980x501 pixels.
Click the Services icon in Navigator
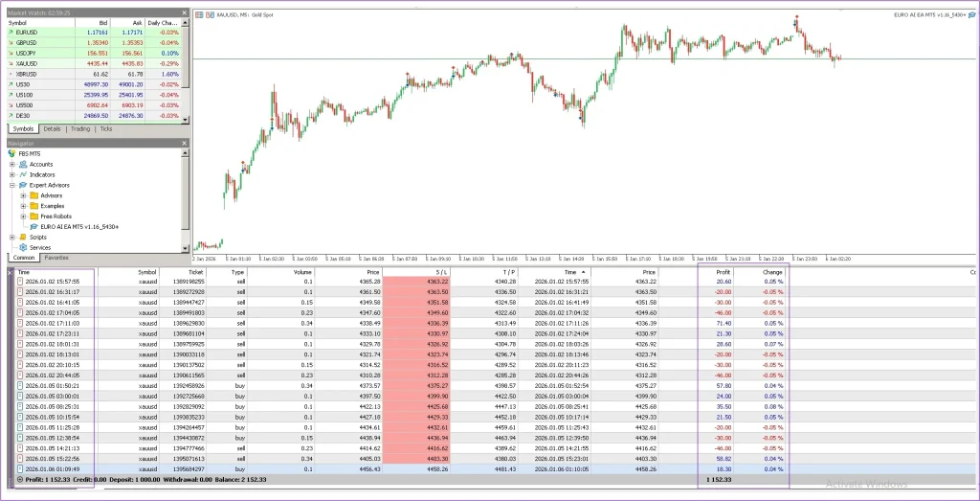click(x=22, y=247)
